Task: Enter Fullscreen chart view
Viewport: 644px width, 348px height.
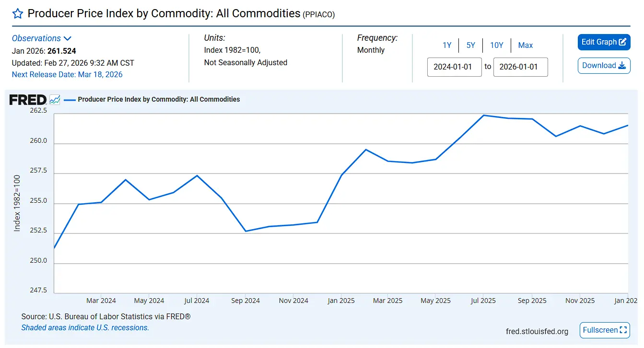Action: (x=604, y=330)
